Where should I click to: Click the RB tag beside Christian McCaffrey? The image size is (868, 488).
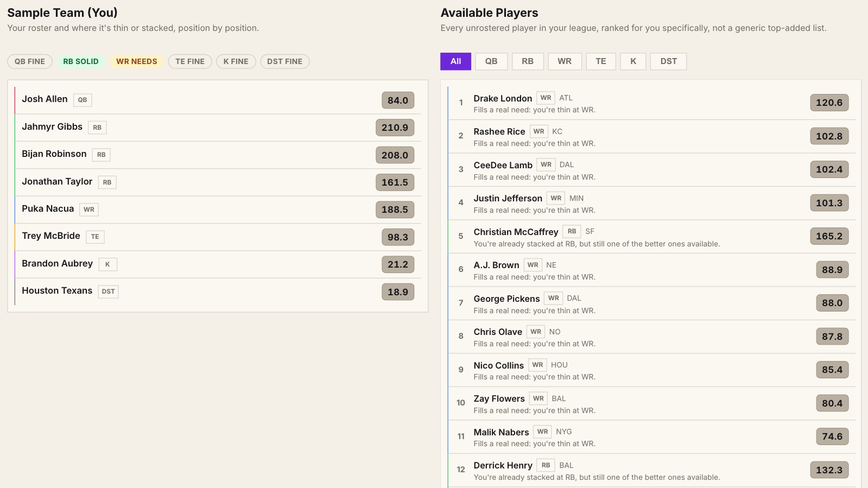pyautogui.click(x=572, y=231)
